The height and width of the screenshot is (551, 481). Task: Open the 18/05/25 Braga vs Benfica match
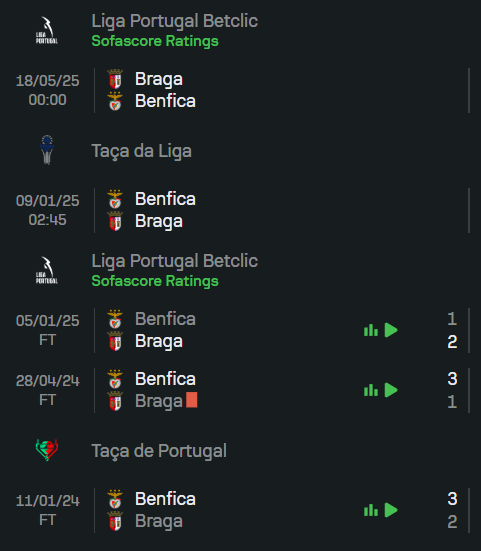242,90
